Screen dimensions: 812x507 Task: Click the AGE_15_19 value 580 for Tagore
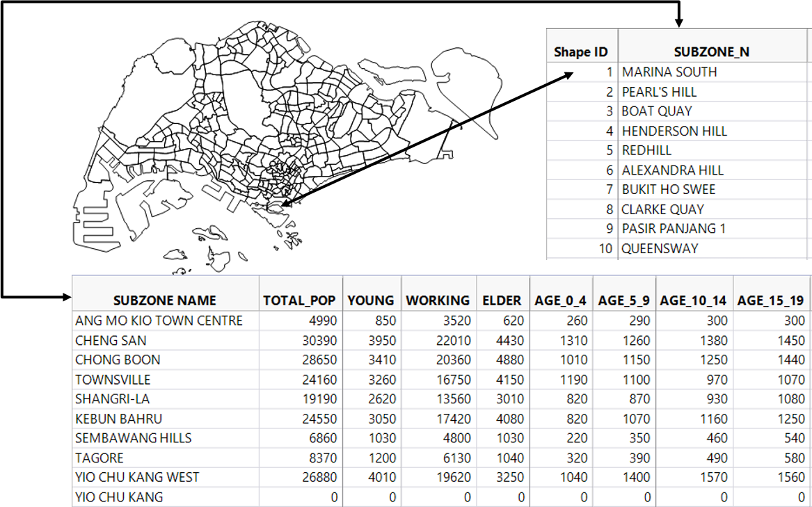pos(771,458)
